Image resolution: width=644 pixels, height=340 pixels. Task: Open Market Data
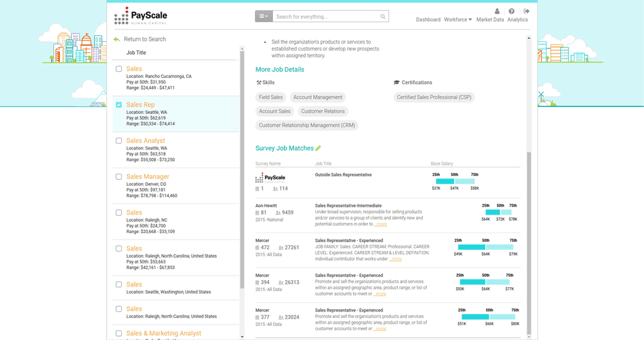tap(490, 19)
